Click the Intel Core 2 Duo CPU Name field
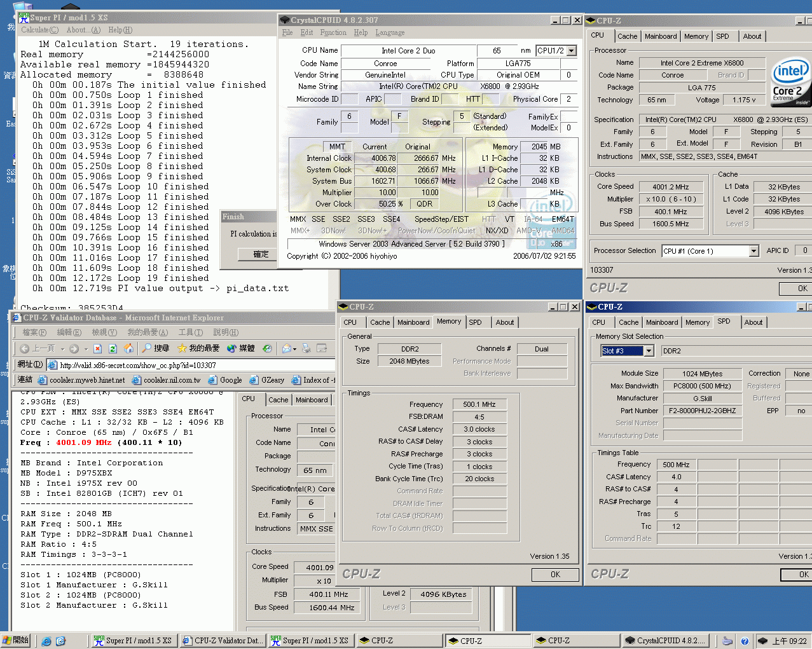 tap(408, 51)
